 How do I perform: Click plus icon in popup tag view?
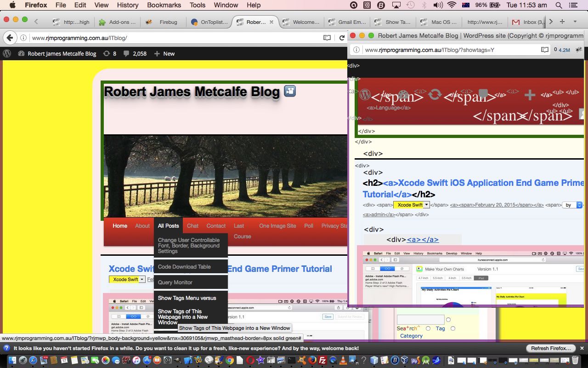point(530,95)
